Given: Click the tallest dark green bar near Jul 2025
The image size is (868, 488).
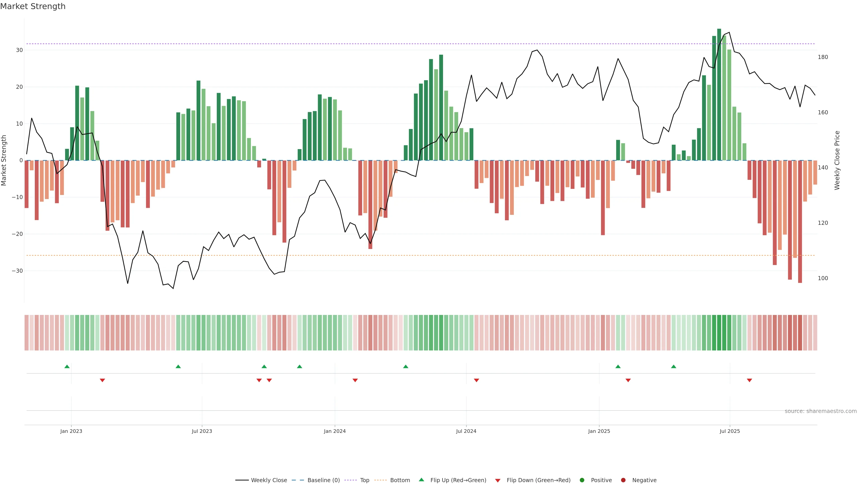Looking at the screenshot, I should click(719, 94).
